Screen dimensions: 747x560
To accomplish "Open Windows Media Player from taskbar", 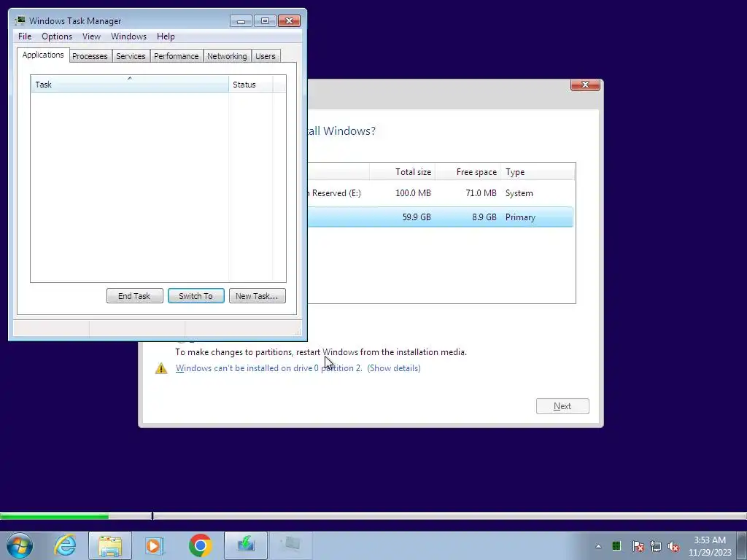I will point(155,545).
